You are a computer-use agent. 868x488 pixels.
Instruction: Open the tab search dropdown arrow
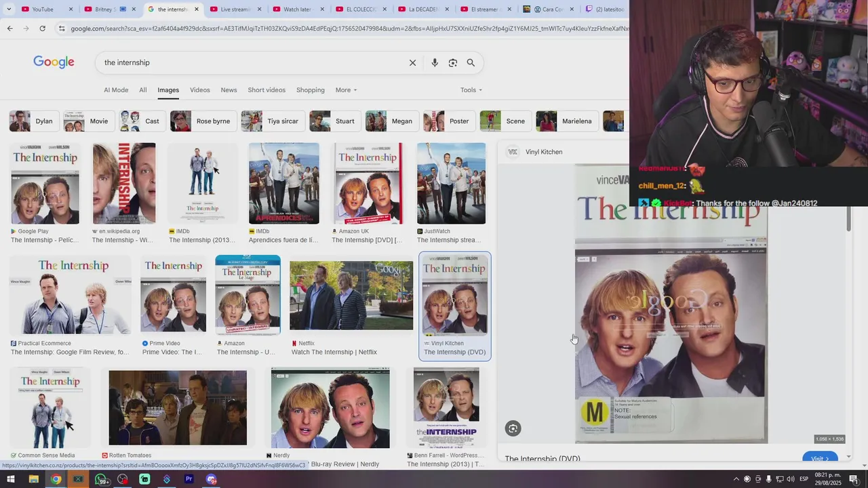8,9
